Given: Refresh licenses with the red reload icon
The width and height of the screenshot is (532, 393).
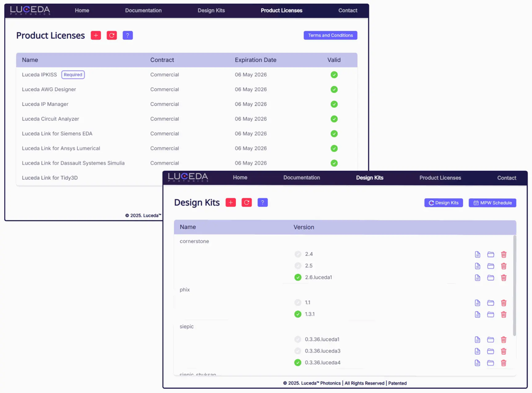Looking at the screenshot, I should click(112, 35).
